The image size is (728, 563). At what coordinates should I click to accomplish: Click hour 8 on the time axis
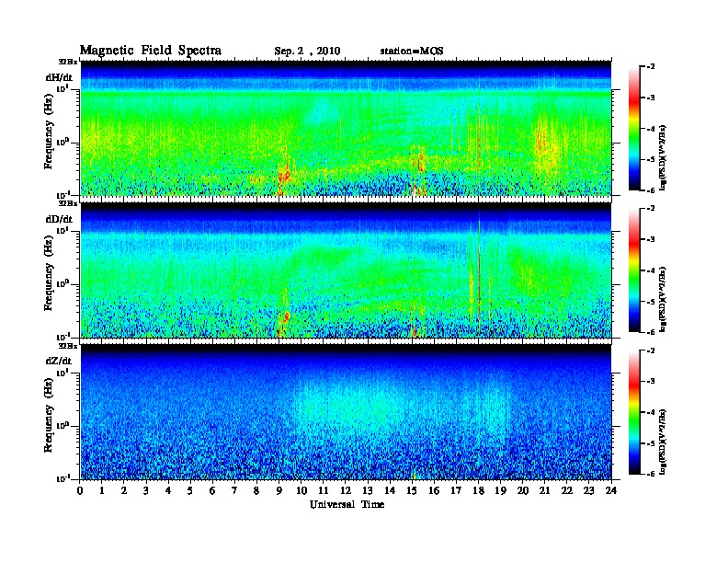coord(256,490)
